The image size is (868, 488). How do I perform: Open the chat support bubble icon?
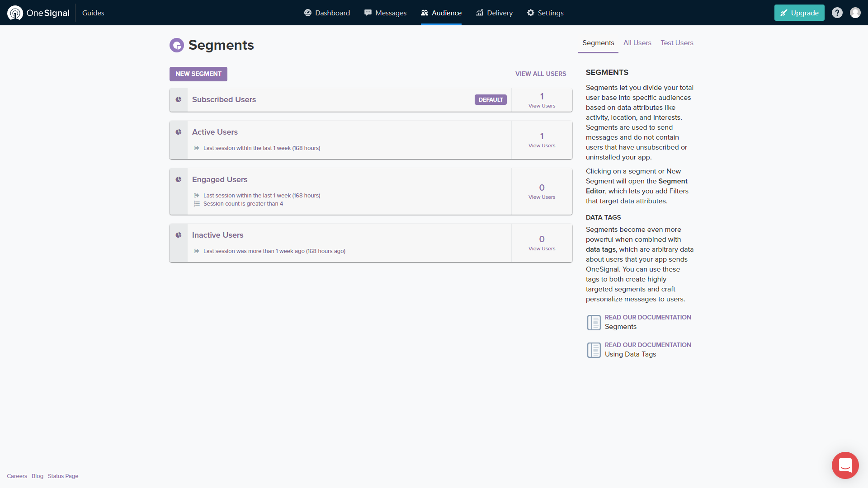click(845, 465)
